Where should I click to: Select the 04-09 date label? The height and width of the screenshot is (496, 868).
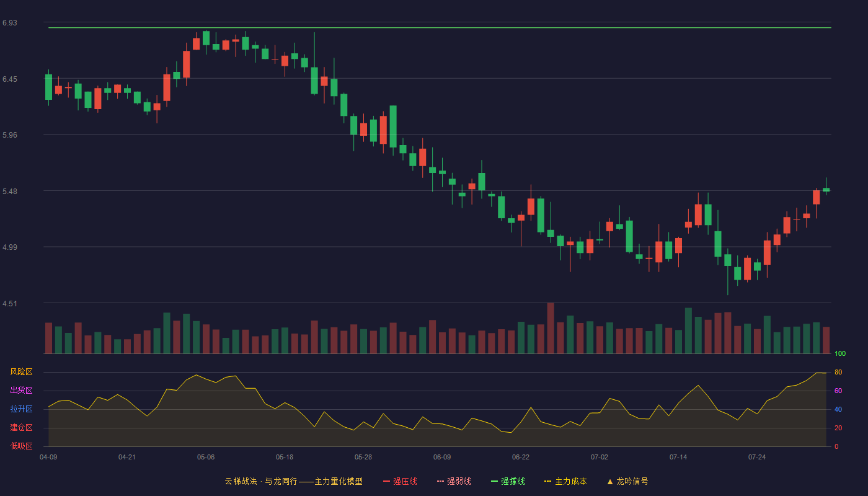click(48, 457)
